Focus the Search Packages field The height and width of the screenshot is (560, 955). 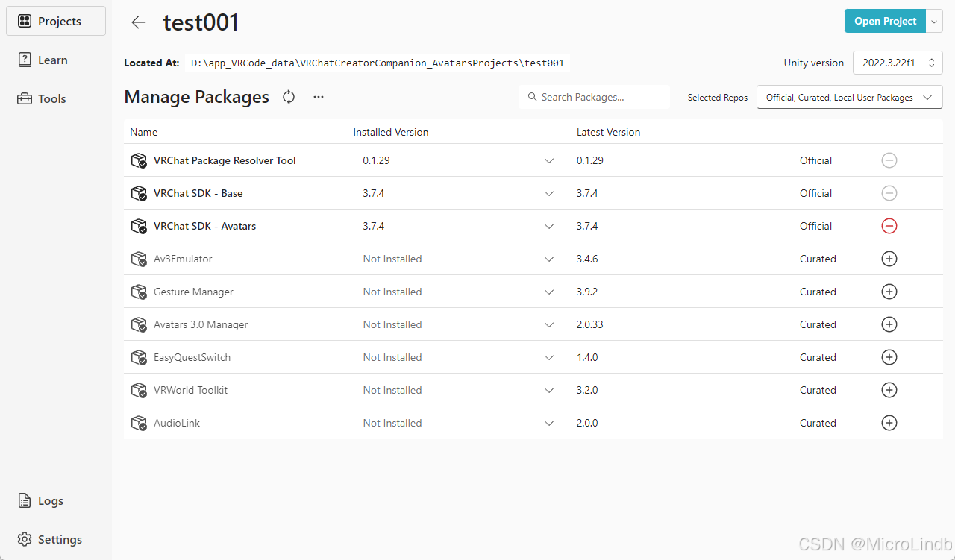pyautogui.click(x=594, y=97)
